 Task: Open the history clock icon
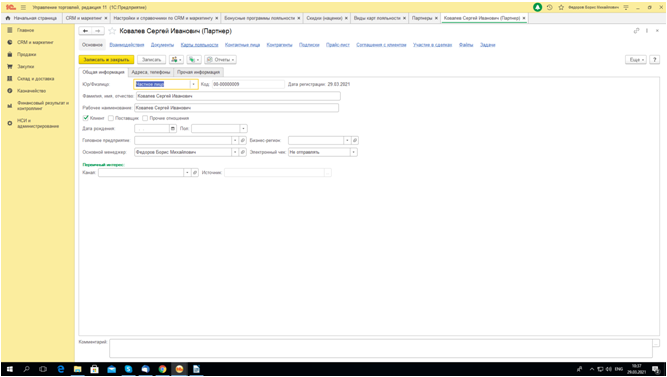(x=550, y=7)
